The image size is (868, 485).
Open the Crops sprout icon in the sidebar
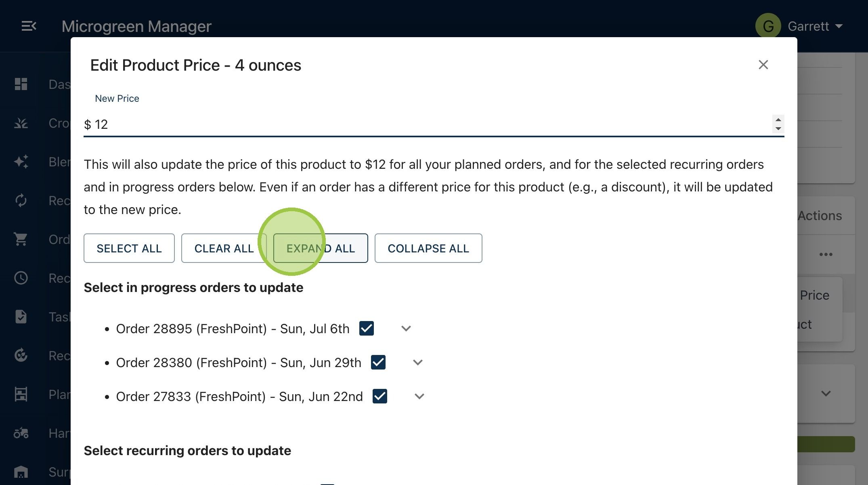(21, 123)
